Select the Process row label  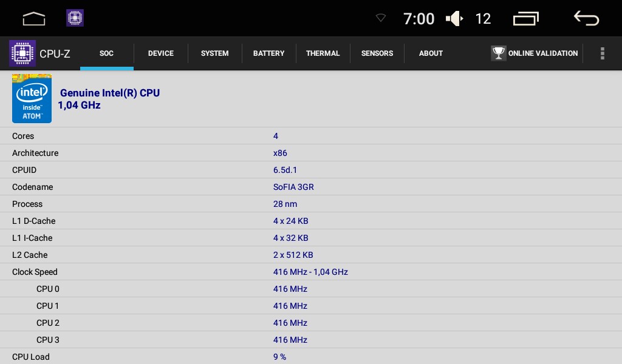click(27, 204)
